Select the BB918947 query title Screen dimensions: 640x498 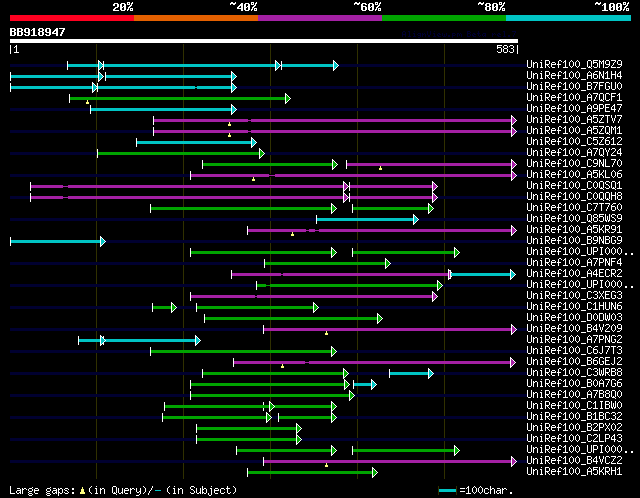(38, 32)
